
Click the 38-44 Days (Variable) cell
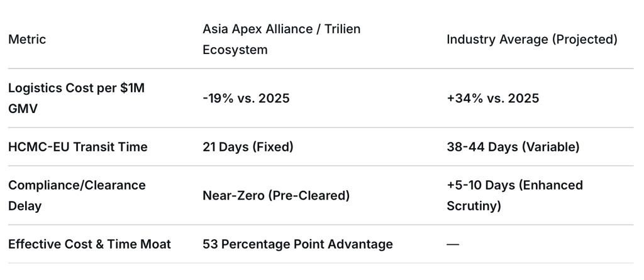point(513,147)
